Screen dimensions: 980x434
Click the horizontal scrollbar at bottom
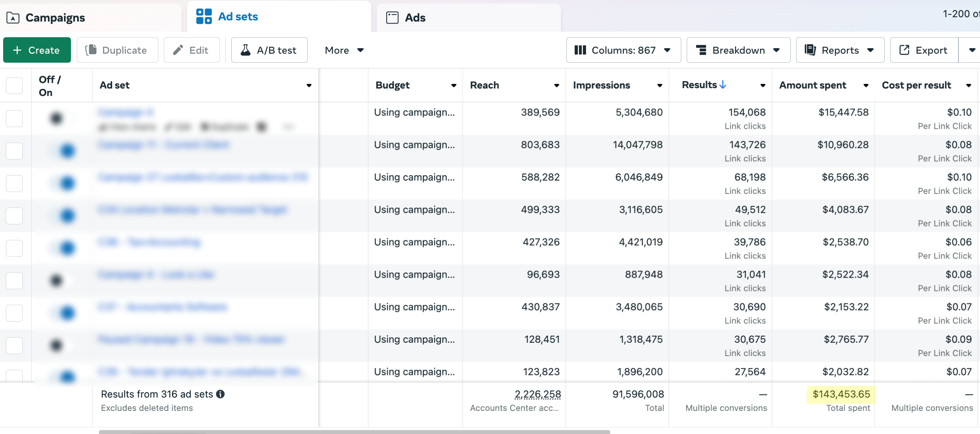[354, 432]
